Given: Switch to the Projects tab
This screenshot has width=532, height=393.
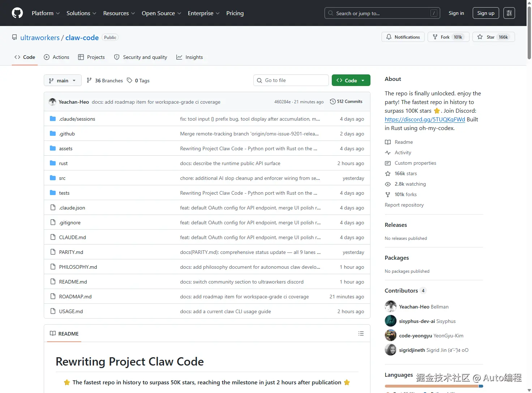Looking at the screenshot, I should (x=91, y=57).
